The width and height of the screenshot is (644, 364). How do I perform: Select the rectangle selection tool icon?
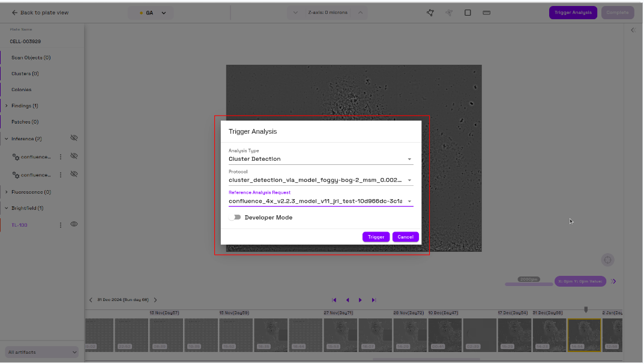click(x=468, y=13)
